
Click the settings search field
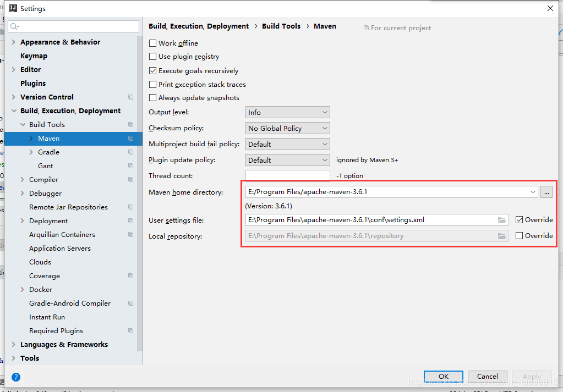click(74, 26)
